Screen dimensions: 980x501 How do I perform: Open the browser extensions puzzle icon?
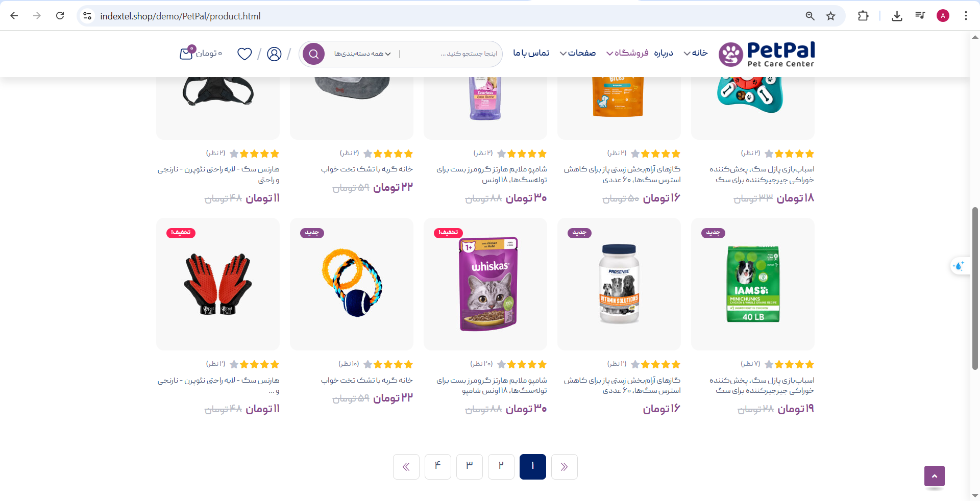click(x=863, y=16)
